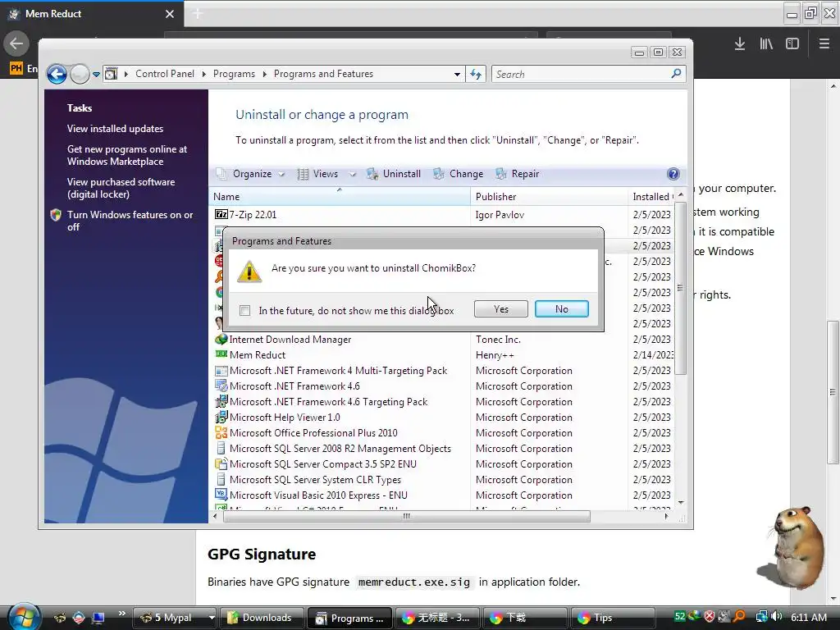Toggle the browser sidebar icon
The width and height of the screenshot is (840, 630).
point(792,44)
